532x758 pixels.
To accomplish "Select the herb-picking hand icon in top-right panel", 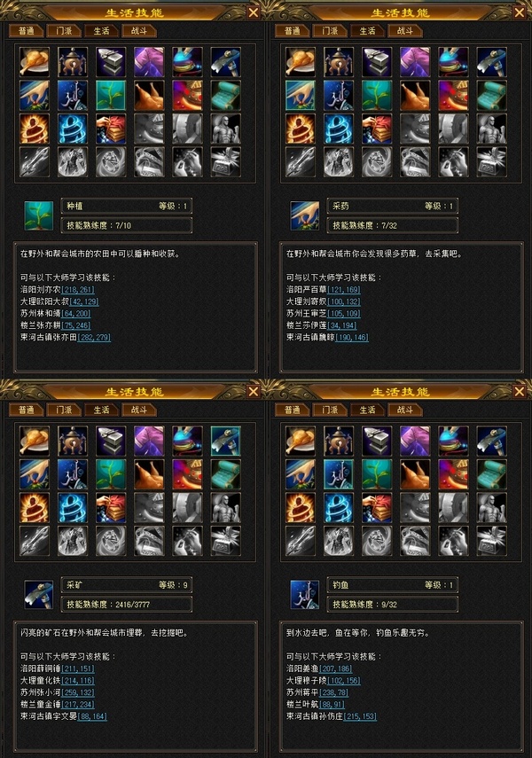I will click(x=301, y=95).
